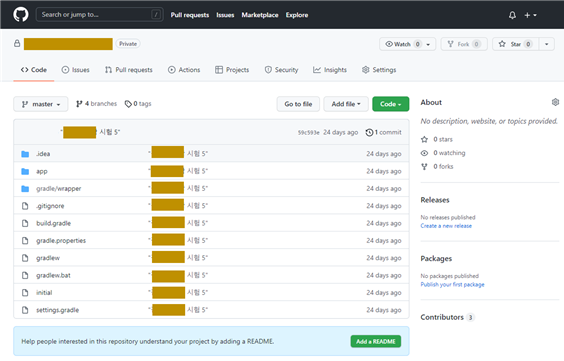This screenshot has width=564, height=361.
Task: Edit About details with the gear icon
Action: [555, 102]
